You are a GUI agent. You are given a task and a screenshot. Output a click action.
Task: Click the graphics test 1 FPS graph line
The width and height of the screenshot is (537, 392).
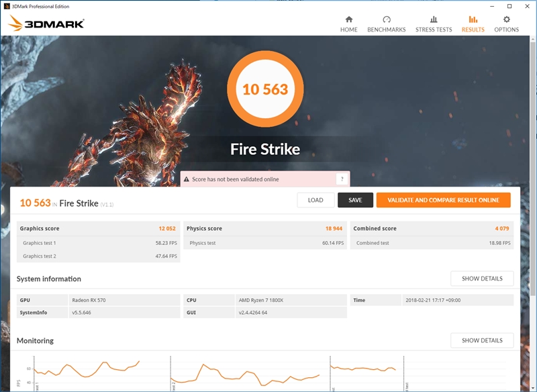87,370
